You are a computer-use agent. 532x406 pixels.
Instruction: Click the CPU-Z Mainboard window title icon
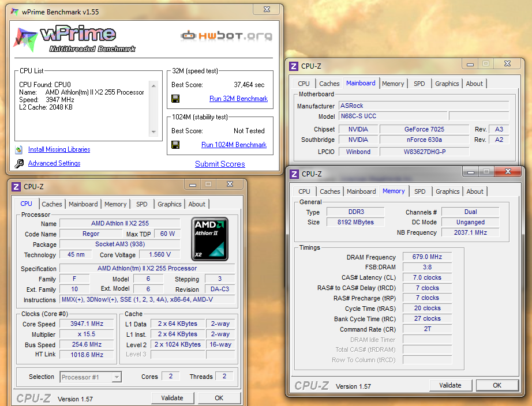pyautogui.click(x=294, y=66)
